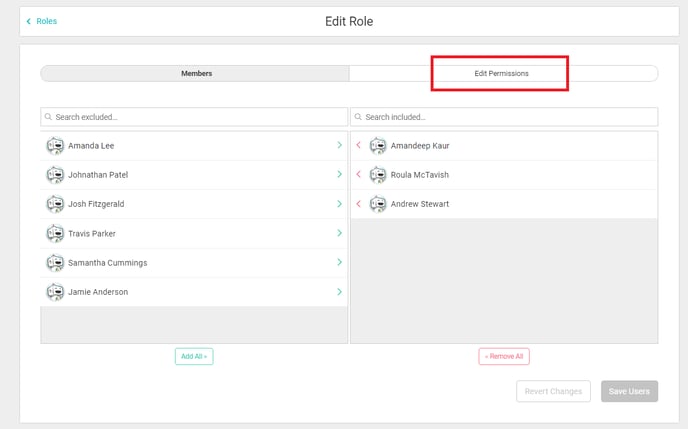688x429 pixels.
Task: Click Amanda Lee's avatar icon
Action: point(55,146)
